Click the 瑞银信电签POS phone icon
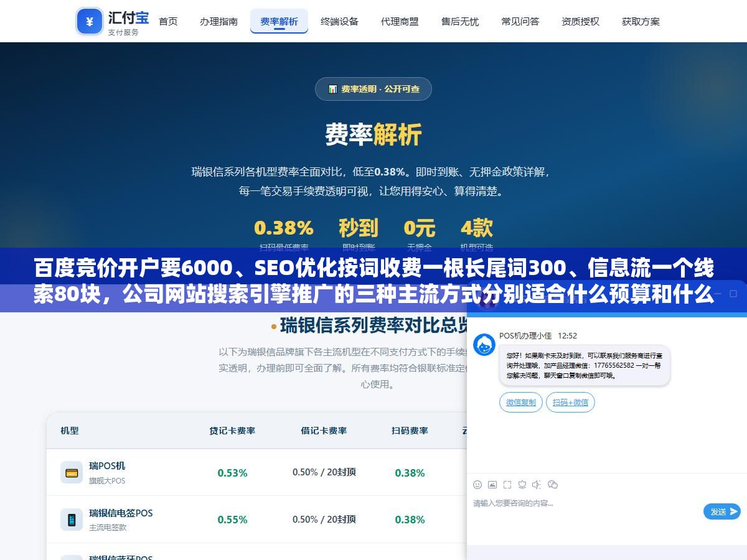 tap(72, 520)
